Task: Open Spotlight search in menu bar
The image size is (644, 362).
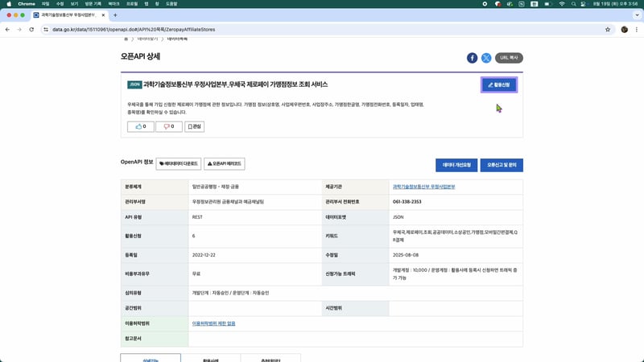Action: pyautogui.click(x=573, y=4)
